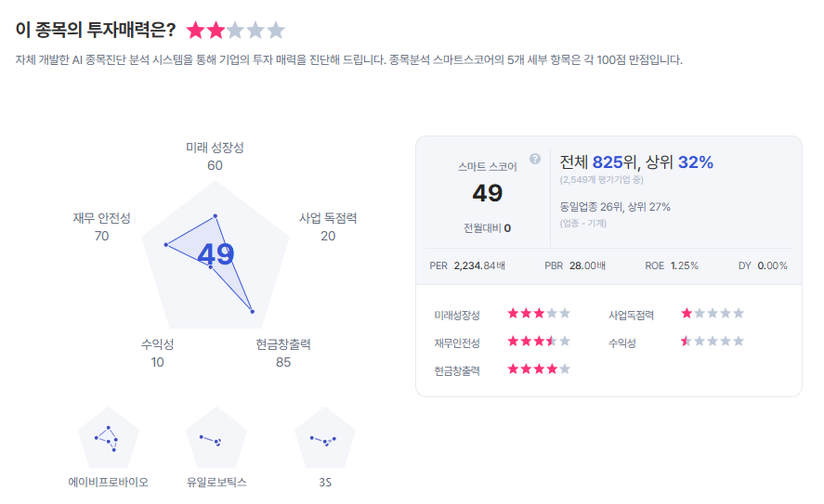Select the 미래 성장성 axis label on chart
The height and width of the screenshot is (504, 824).
click(215, 149)
